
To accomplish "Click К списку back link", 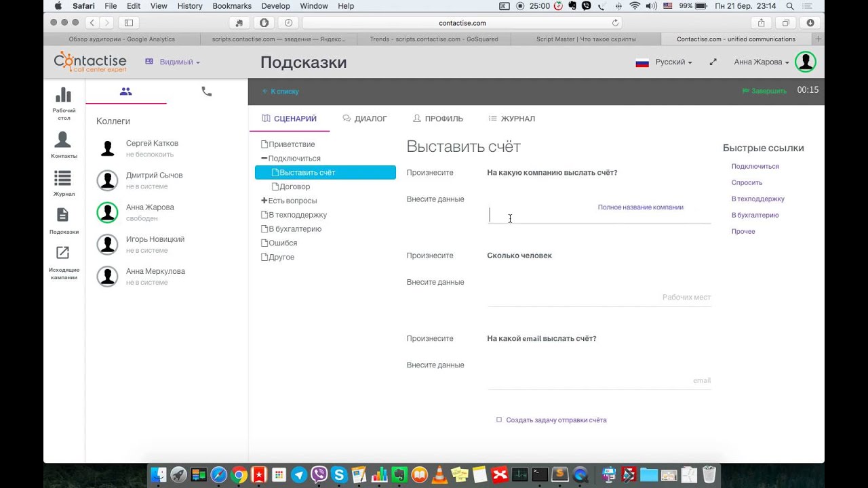I will tap(281, 91).
